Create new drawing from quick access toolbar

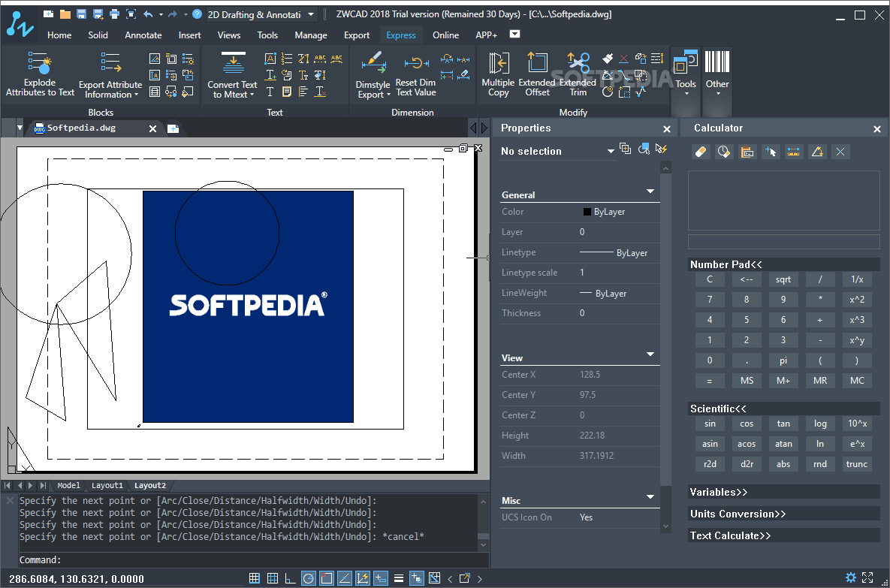click(x=49, y=14)
